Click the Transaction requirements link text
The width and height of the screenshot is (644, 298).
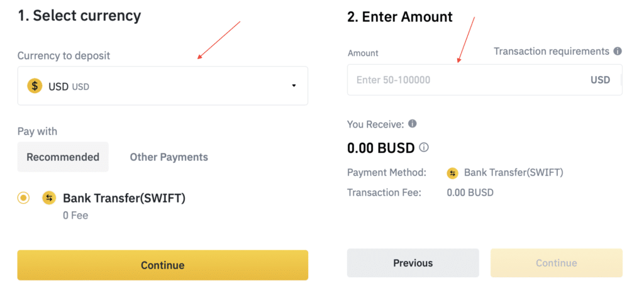(x=552, y=52)
